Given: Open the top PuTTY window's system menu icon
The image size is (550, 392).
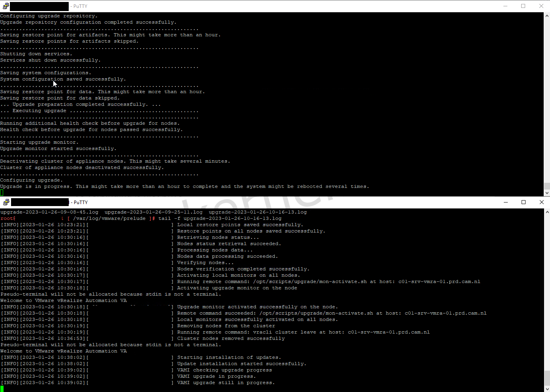Looking at the screenshot, I should [x=6, y=6].
